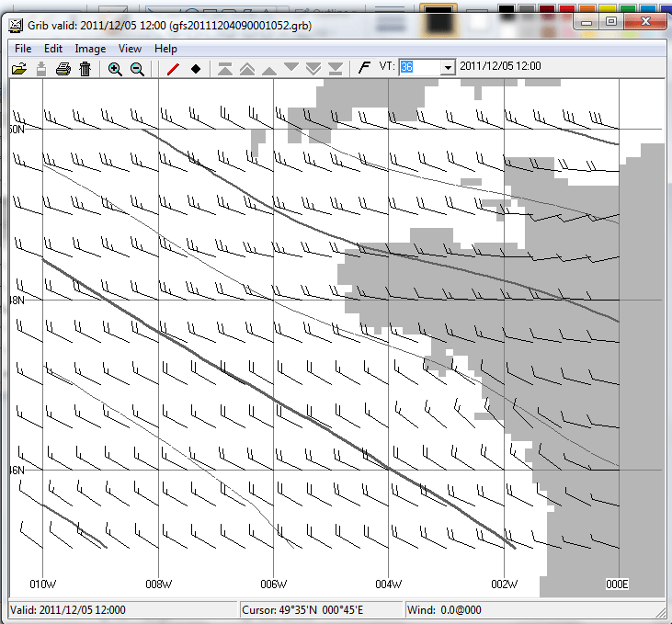Click the 46N latitude label

tap(17, 471)
